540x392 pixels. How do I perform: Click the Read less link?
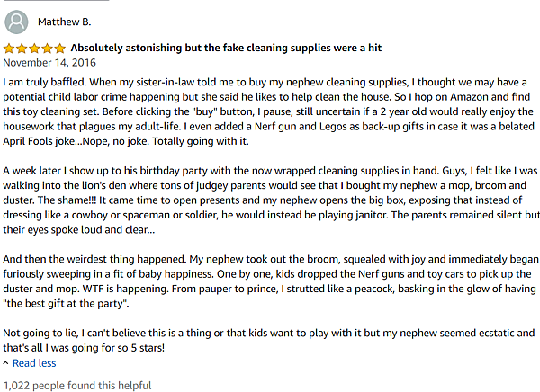[34, 363]
